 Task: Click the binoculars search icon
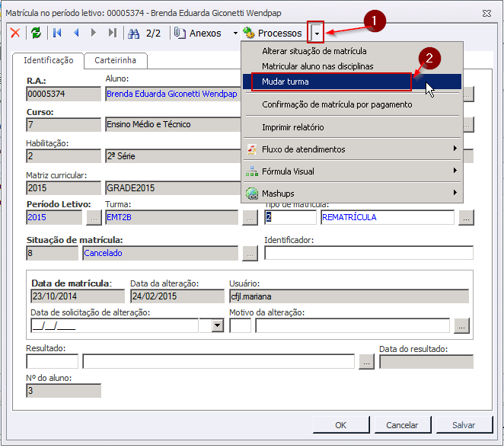point(134,33)
